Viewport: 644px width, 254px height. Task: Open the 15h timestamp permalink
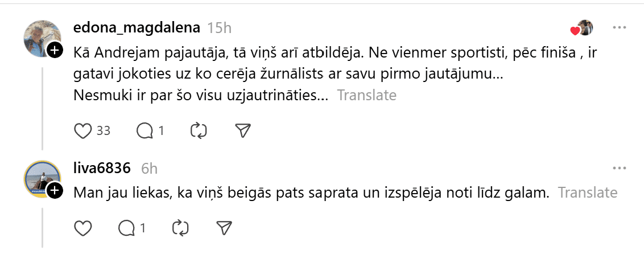(x=220, y=27)
